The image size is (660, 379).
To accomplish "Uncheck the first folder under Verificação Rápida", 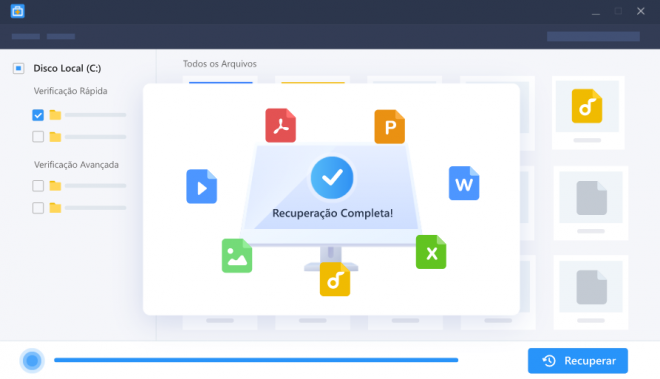I will click(x=38, y=115).
